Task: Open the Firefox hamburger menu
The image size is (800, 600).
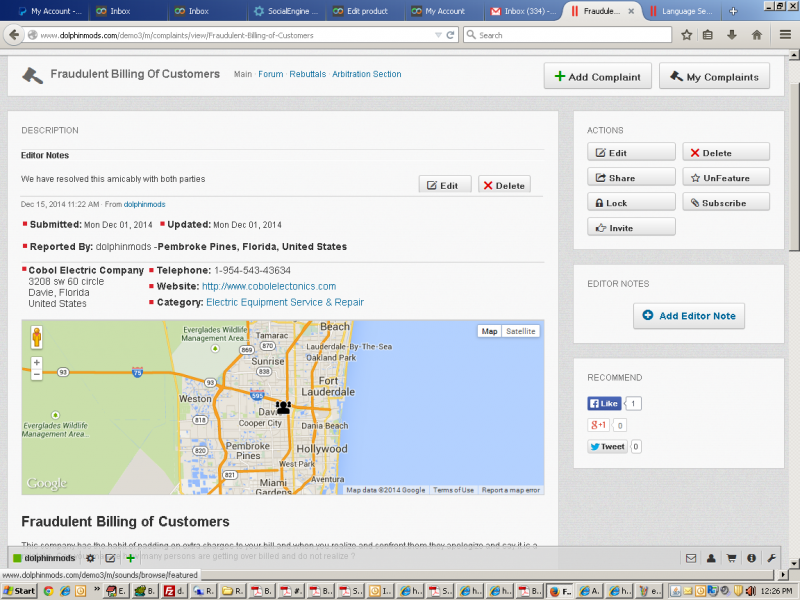Action: tap(785, 35)
